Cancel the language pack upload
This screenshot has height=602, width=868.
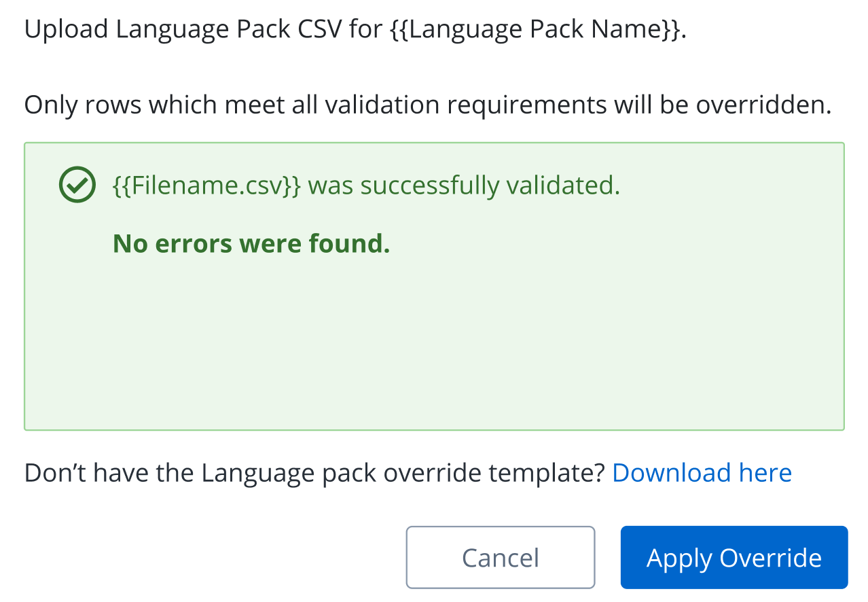click(x=501, y=558)
